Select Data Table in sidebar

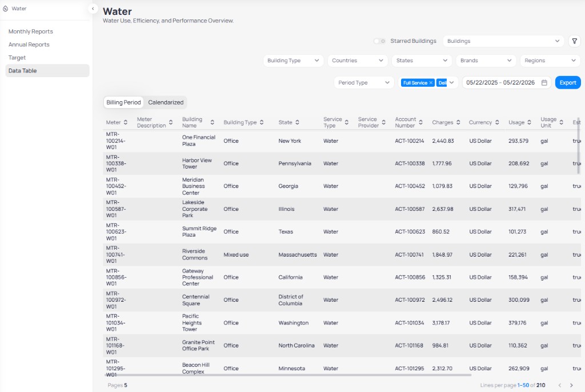[47, 71]
